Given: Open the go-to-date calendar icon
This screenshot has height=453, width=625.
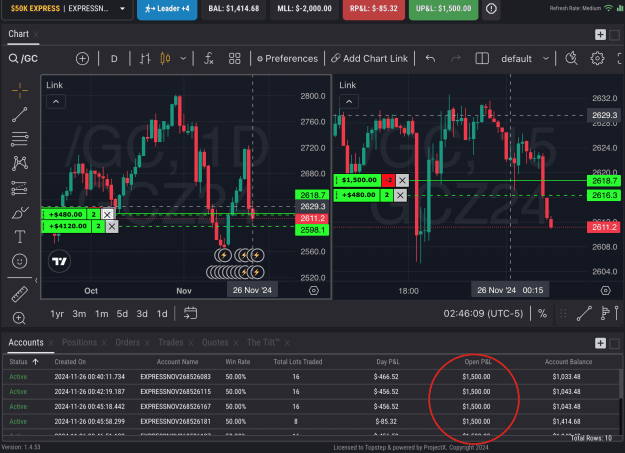Looking at the screenshot, I should (190, 313).
